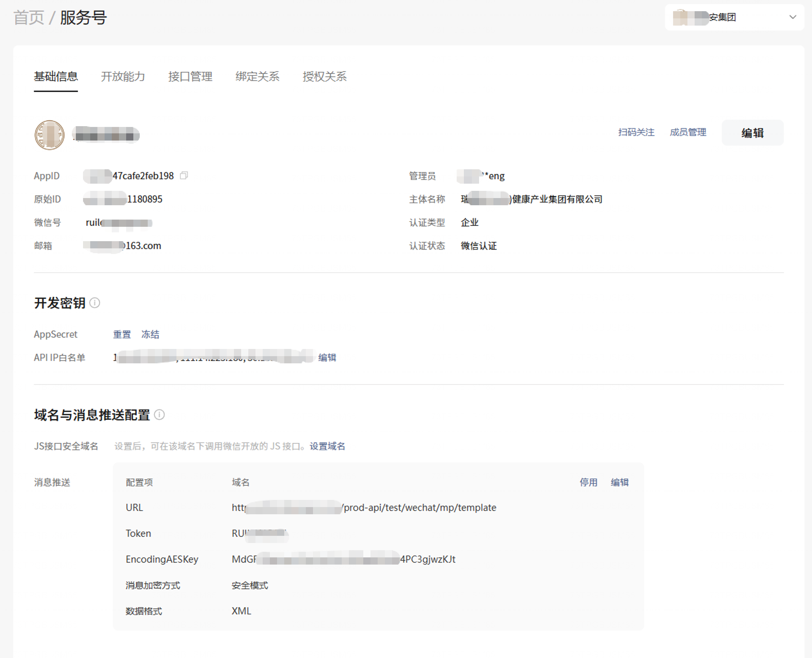Copy the AppID with copy icon

tap(184, 176)
